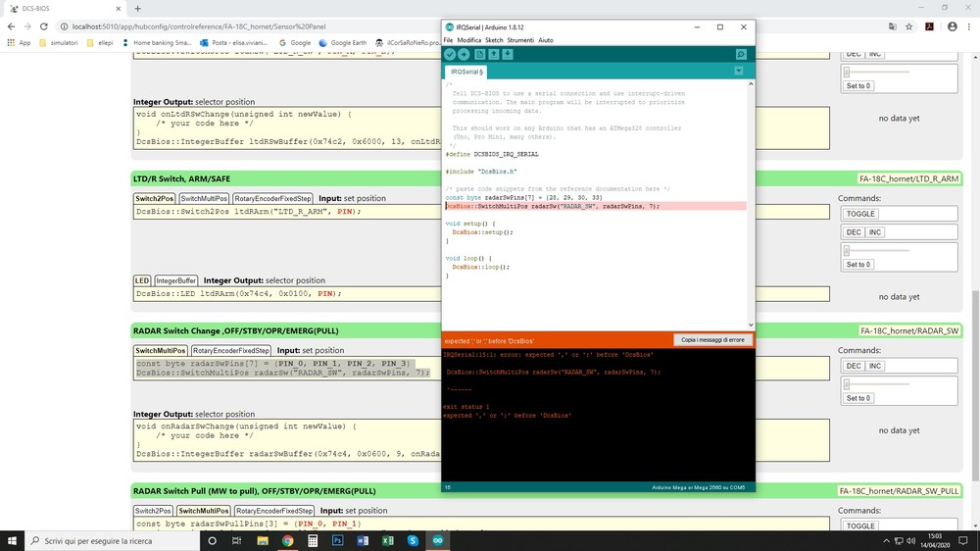This screenshot has width=980, height=551.
Task: Select Switch2Pos in the LTD/R Switch section
Action: click(x=154, y=198)
